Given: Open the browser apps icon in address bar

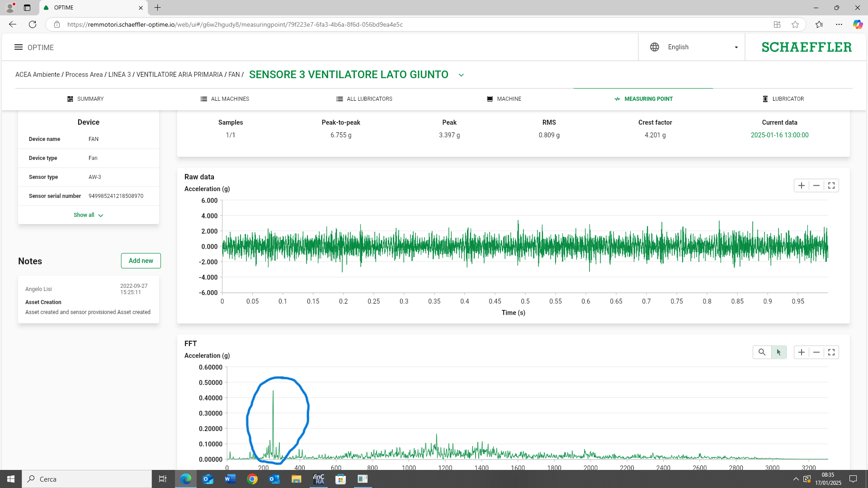Looking at the screenshot, I should (x=777, y=24).
